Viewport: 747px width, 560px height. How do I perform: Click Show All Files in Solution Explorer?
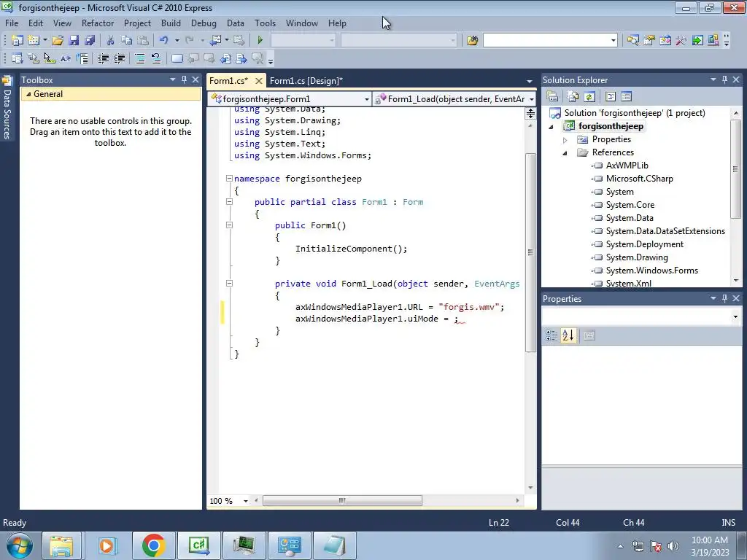pos(573,97)
